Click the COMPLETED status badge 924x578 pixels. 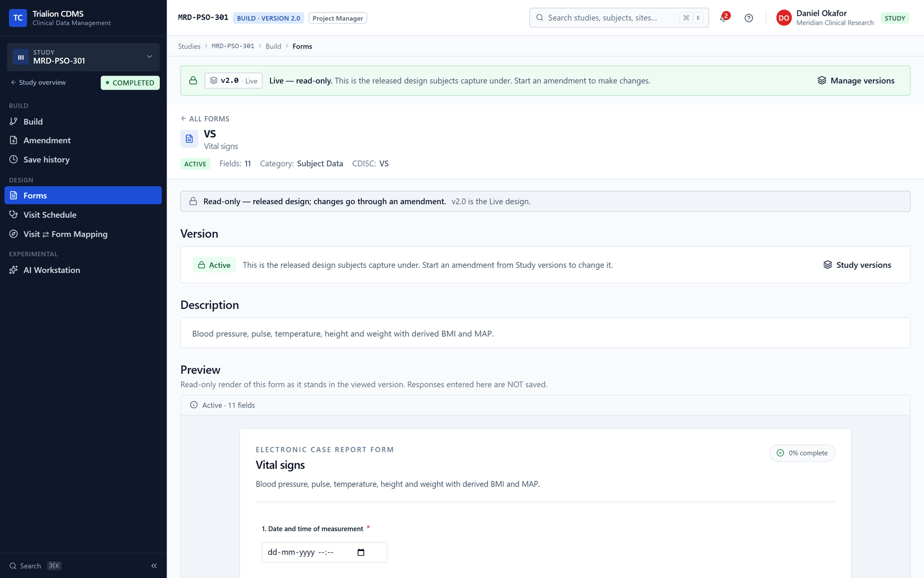[x=130, y=82]
